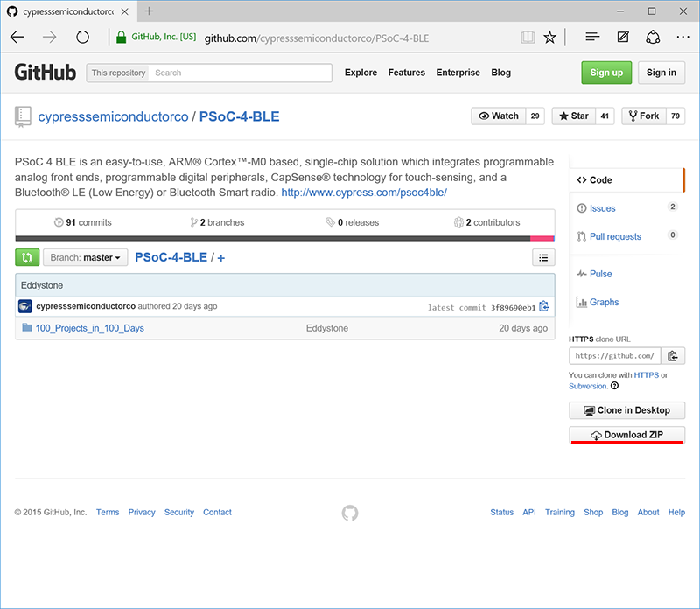
Task: Open Status link in footer
Action: [x=501, y=512]
